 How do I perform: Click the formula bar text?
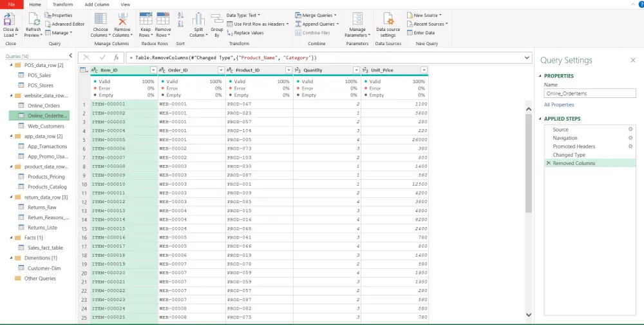click(223, 57)
